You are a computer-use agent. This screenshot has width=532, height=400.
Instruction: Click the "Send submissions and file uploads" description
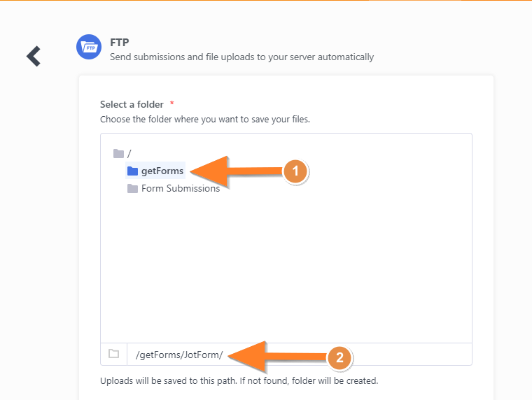coord(241,57)
